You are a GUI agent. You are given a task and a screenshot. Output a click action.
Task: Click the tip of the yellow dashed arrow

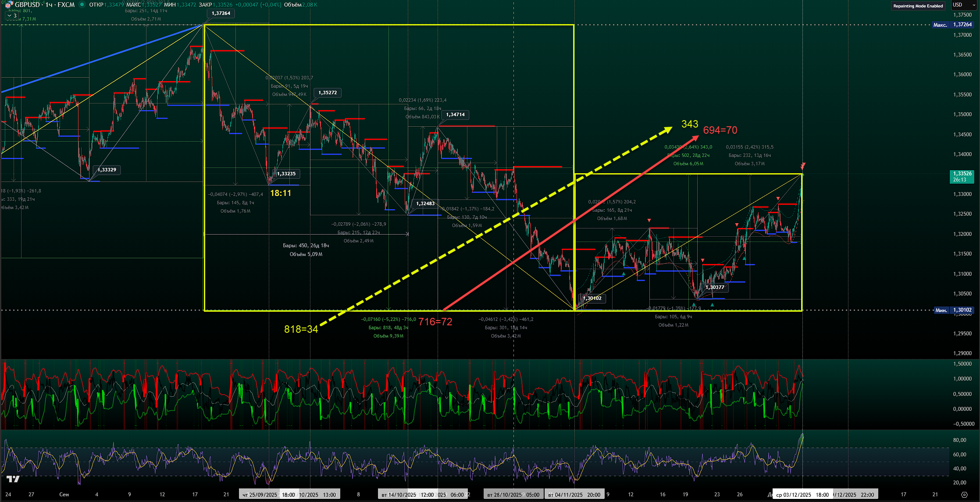pyautogui.click(x=670, y=128)
